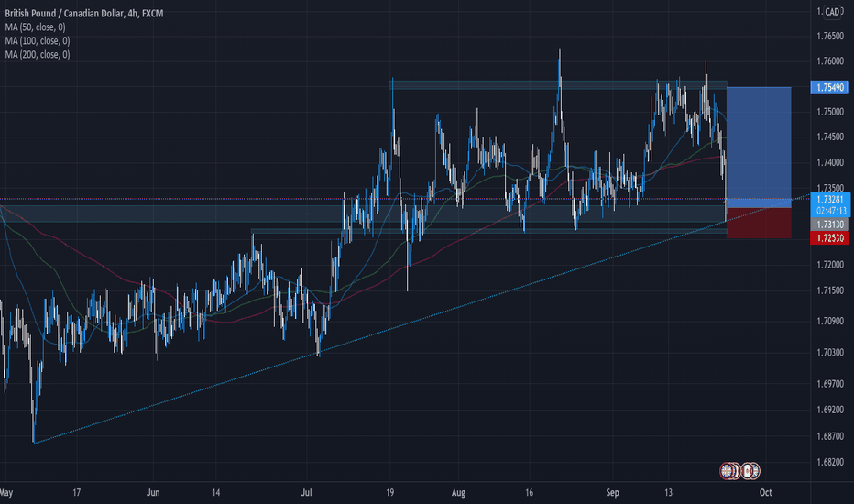The width and height of the screenshot is (854, 504).
Task: Click the gray 1.73130 entry price label
Action: [829, 225]
